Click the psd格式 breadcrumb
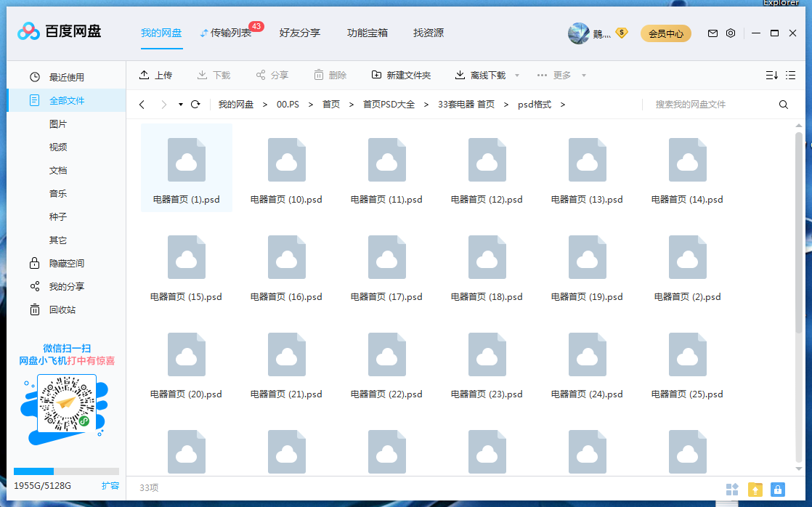The height and width of the screenshot is (507, 812). pyautogui.click(x=535, y=105)
